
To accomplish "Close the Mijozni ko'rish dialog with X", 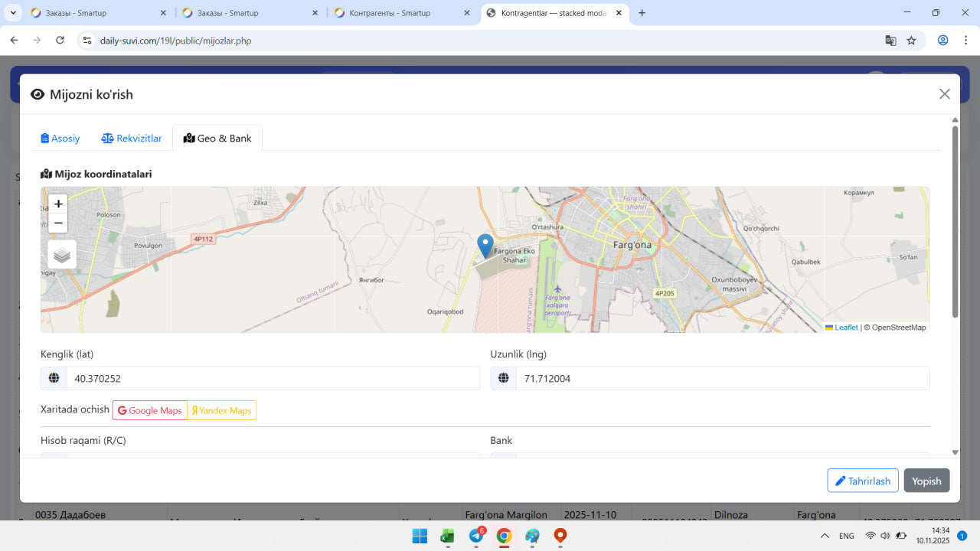I will pos(944,94).
